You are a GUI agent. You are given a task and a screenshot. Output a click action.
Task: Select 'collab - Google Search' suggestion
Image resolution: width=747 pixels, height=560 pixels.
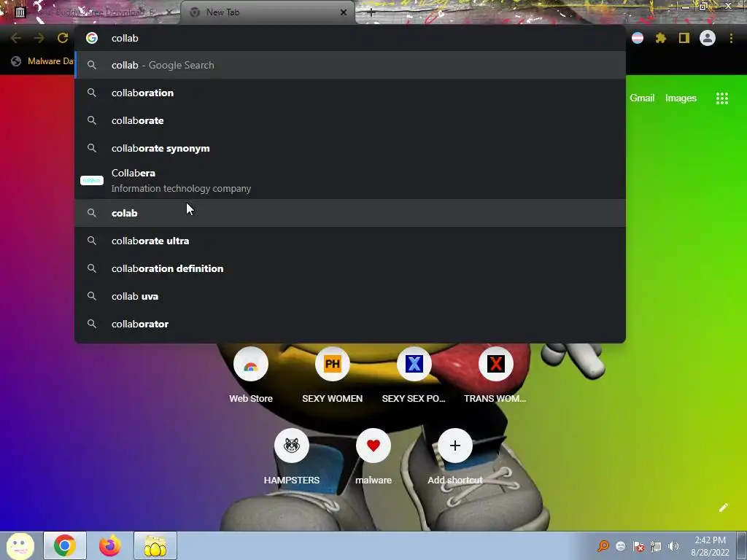tap(350, 65)
